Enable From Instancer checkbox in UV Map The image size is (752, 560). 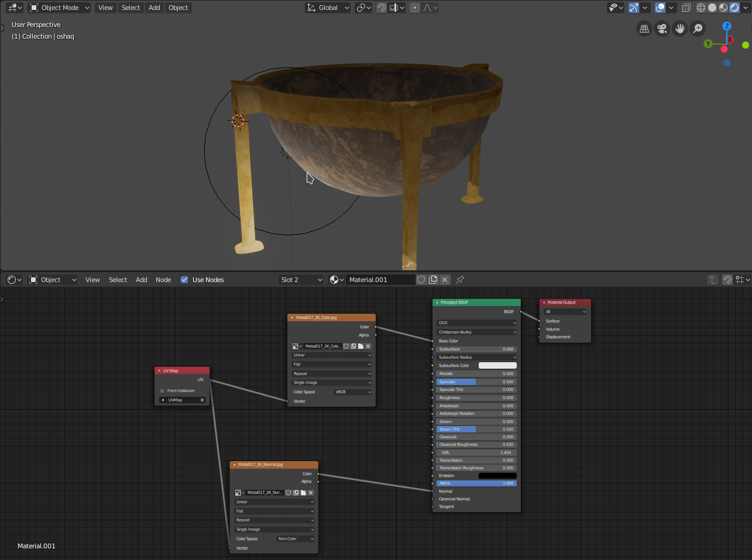[x=162, y=391]
